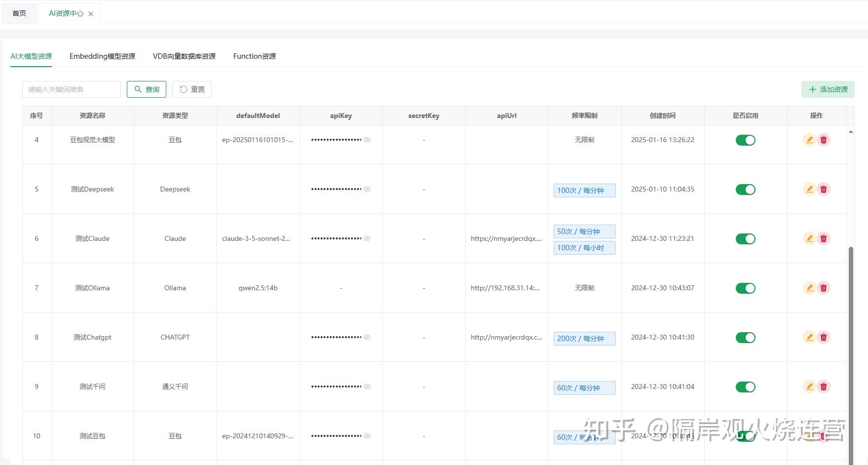This screenshot has width=868, height=465.
Task: Click the reset icon on 重置 button
Action: point(182,89)
